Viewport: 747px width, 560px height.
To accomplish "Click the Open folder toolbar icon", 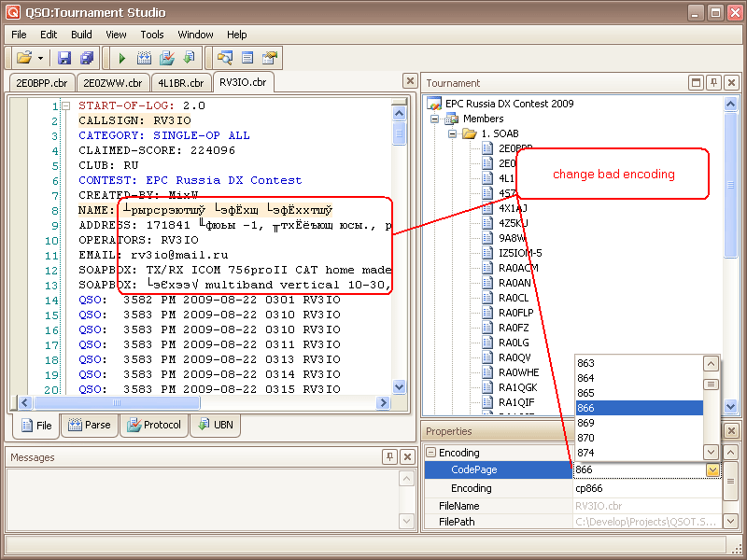I will point(23,58).
